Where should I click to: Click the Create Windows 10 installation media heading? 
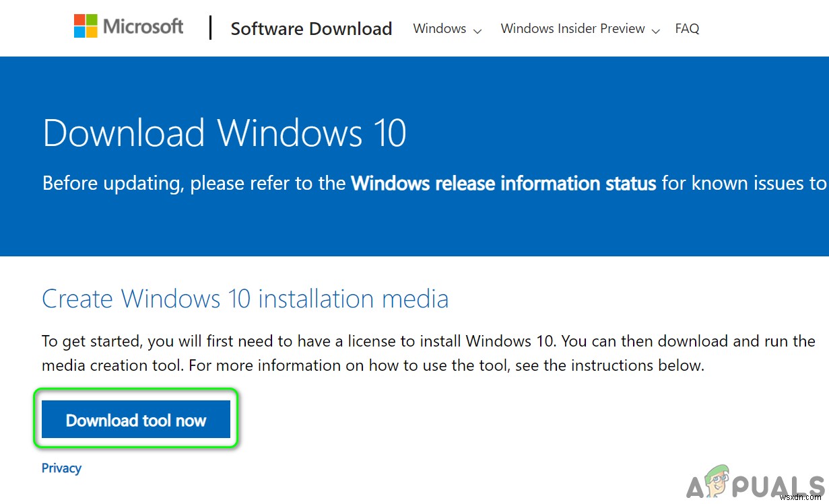pyautogui.click(x=245, y=299)
